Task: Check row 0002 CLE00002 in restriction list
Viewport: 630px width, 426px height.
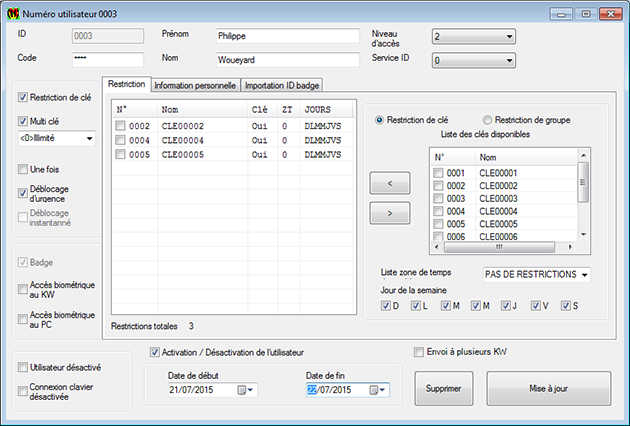Action: 120,126
